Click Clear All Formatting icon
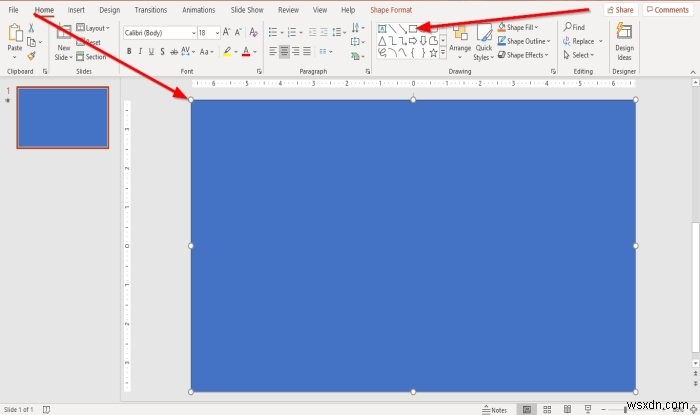 coord(253,32)
